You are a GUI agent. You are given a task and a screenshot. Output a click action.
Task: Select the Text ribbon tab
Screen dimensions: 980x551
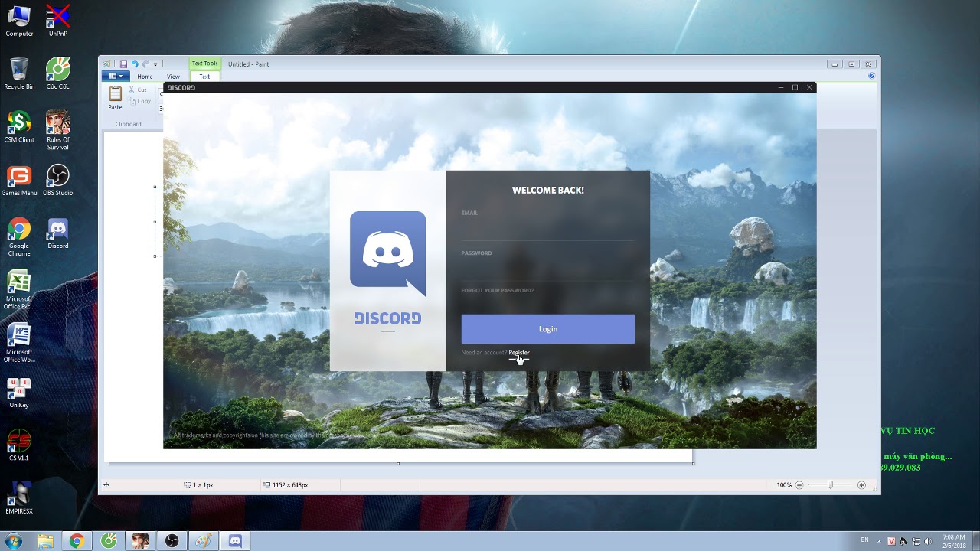tap(204, 77)
